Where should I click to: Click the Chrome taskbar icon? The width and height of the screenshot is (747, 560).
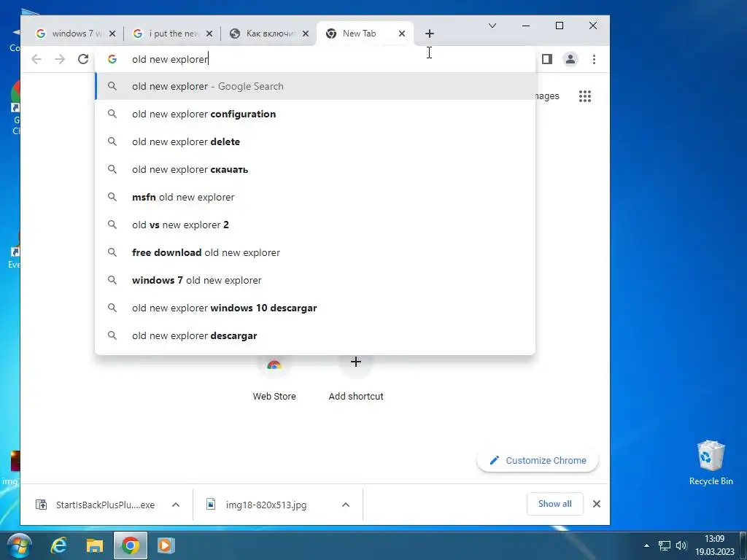coord(130,545)
